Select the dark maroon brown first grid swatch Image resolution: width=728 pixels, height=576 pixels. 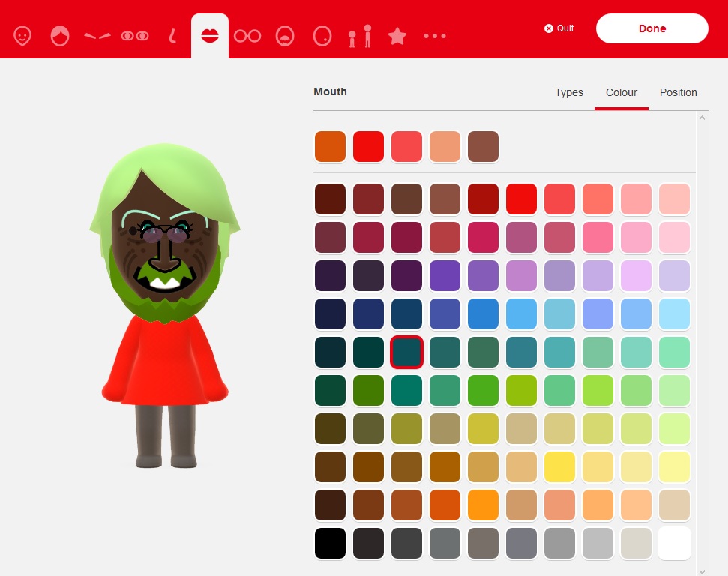tap(330, 199)
